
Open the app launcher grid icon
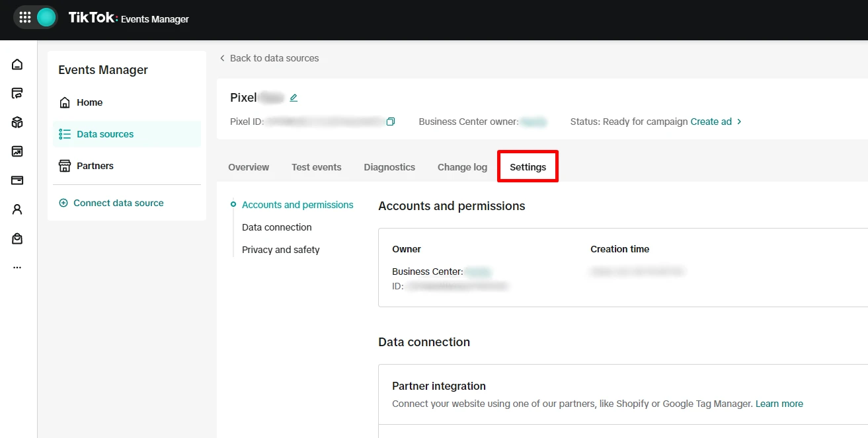25,18
